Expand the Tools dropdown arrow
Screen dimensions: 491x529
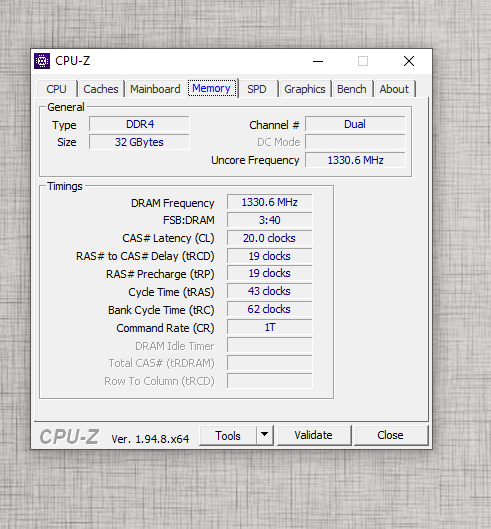tap(265, 436)
